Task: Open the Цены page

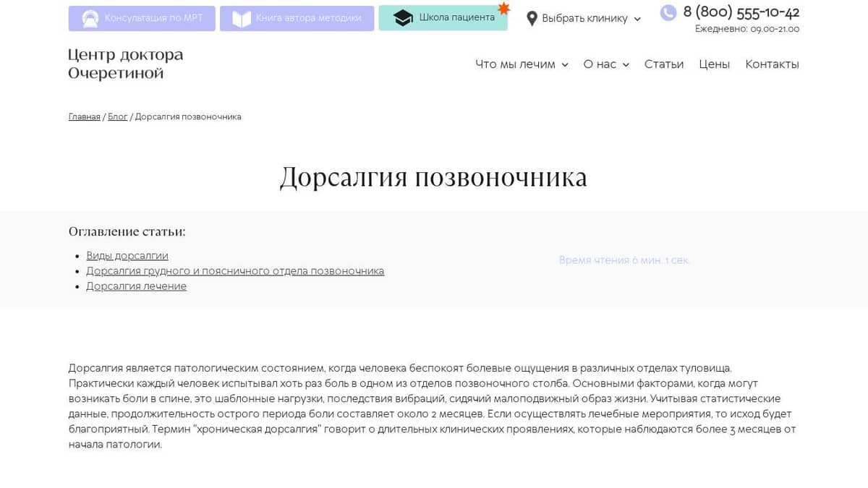Action: [x=714, y=64]
